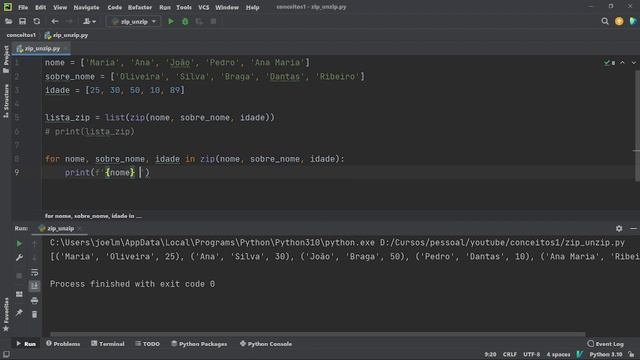Close the zip_unzip.py editor tab
This screenshot has height=360, width=640.
(x=66, y=49)
